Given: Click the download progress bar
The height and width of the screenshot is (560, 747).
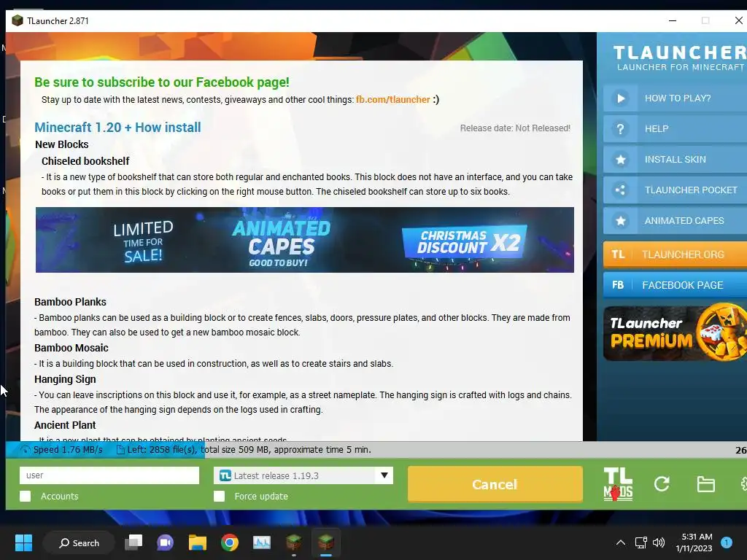Looking at the screenshot, I should pos(376,449).
